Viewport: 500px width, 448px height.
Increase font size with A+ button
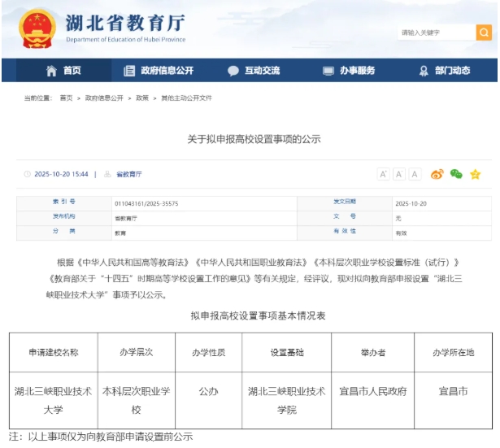(383, 174)
